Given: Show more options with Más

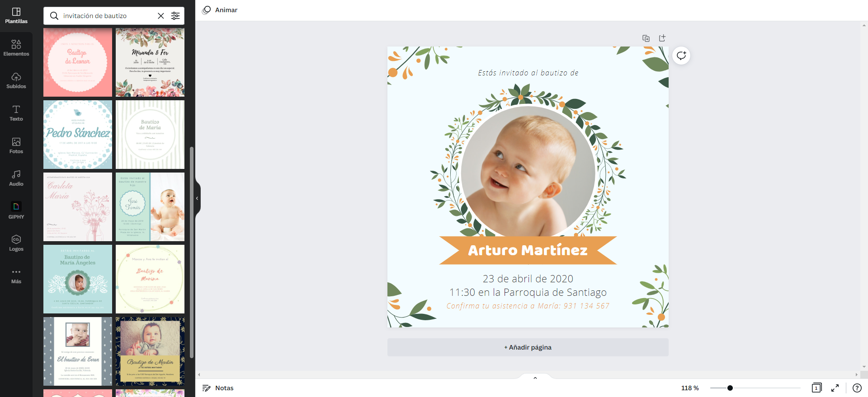Looking at the screenshot, I should (16, 276).
